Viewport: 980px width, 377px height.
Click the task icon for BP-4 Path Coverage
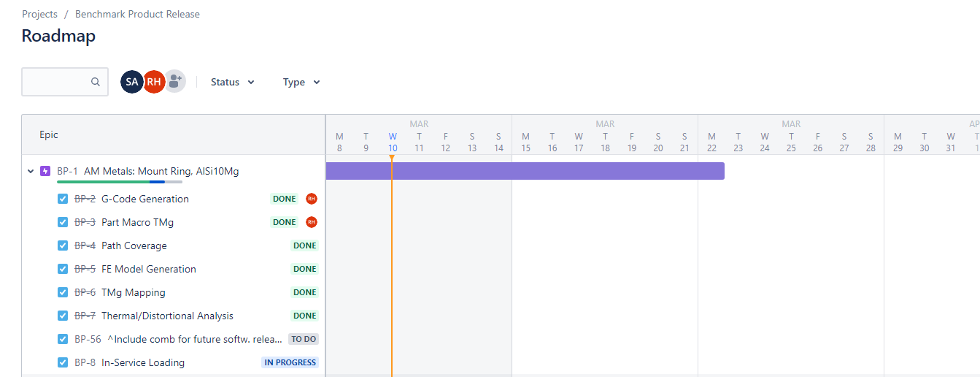63,245
